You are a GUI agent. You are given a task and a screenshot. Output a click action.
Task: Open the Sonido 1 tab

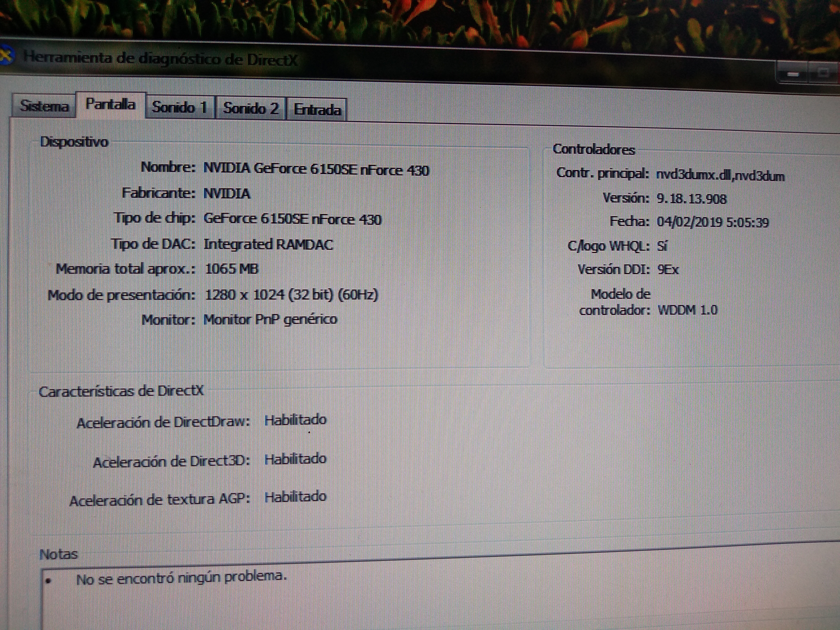[x=180, y=107]
